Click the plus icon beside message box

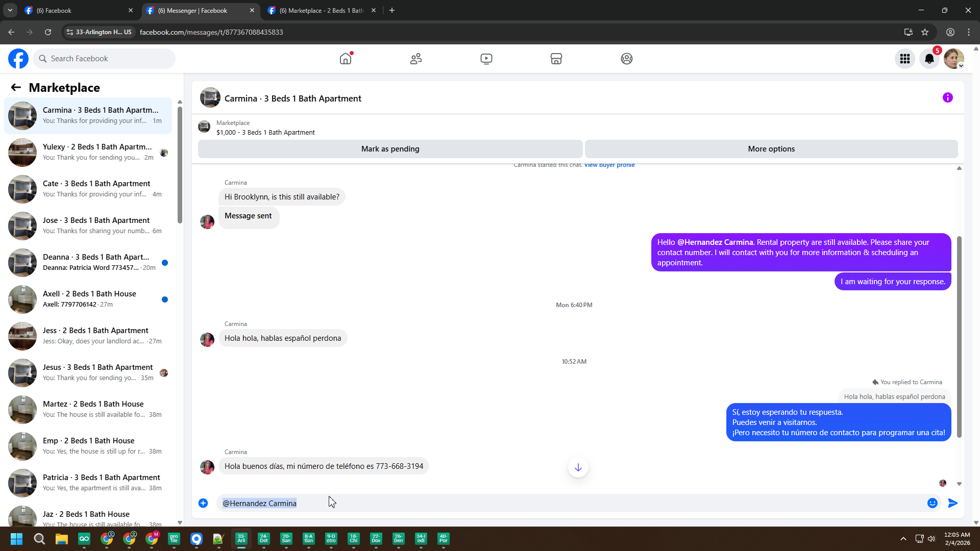point(203,503)
